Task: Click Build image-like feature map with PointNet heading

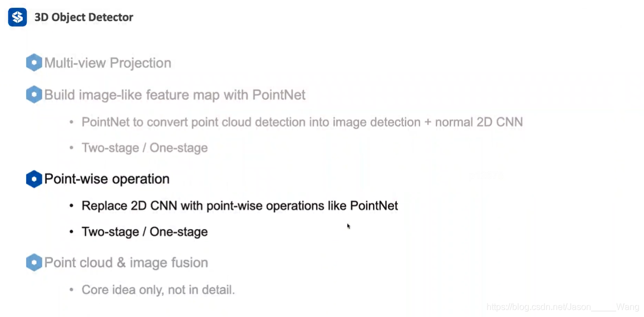Action: (x=175, y=95)
